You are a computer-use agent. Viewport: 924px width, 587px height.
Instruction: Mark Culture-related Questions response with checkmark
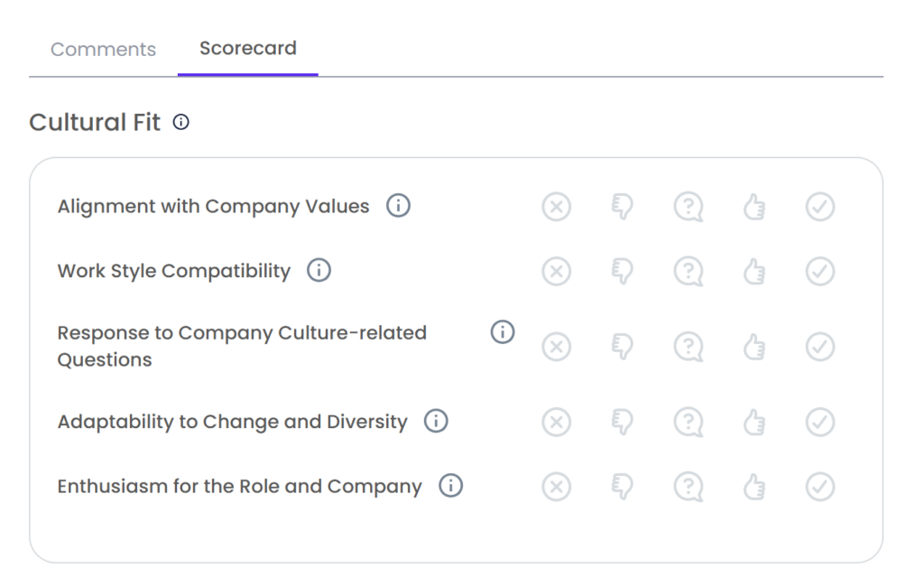[820, 346]
